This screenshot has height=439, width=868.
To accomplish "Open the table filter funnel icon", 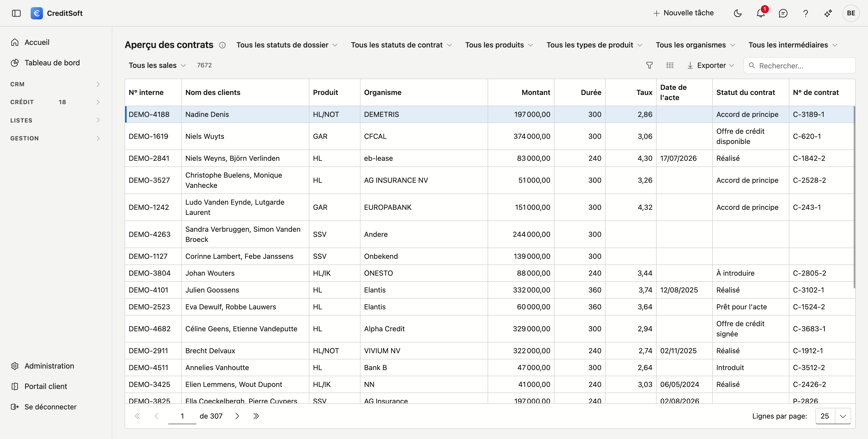I will pos(649,65).
